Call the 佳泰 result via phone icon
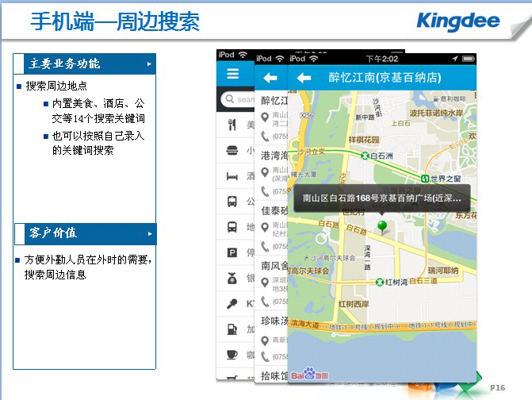 (265, 247)
